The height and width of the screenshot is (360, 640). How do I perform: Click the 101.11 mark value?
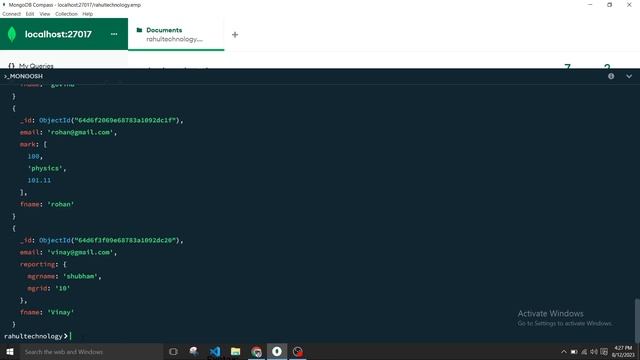point(39,180)
